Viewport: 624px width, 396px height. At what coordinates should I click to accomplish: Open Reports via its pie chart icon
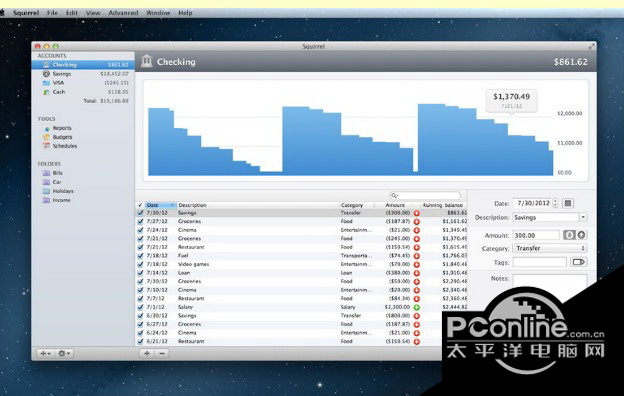(47, 128)
